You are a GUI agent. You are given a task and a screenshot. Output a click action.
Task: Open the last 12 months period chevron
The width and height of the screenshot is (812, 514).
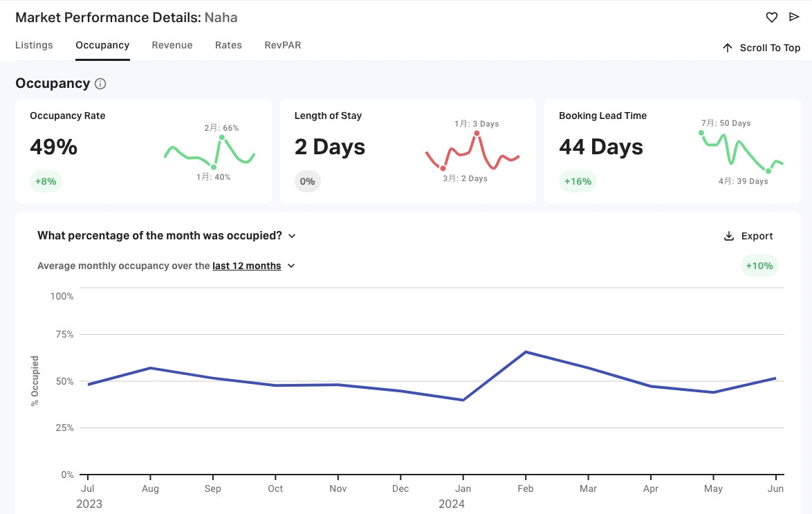tap(291, 266)
